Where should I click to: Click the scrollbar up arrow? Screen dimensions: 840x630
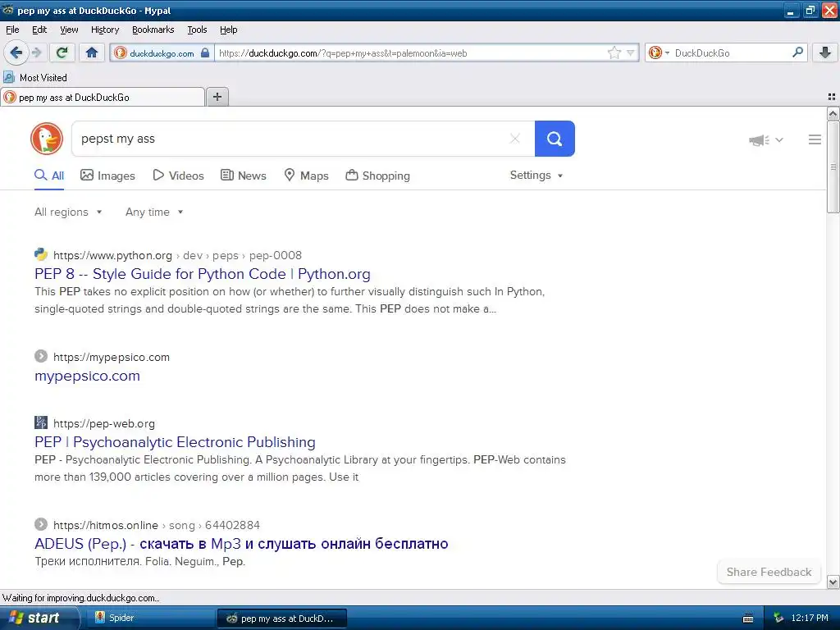[x=833, y=113]
